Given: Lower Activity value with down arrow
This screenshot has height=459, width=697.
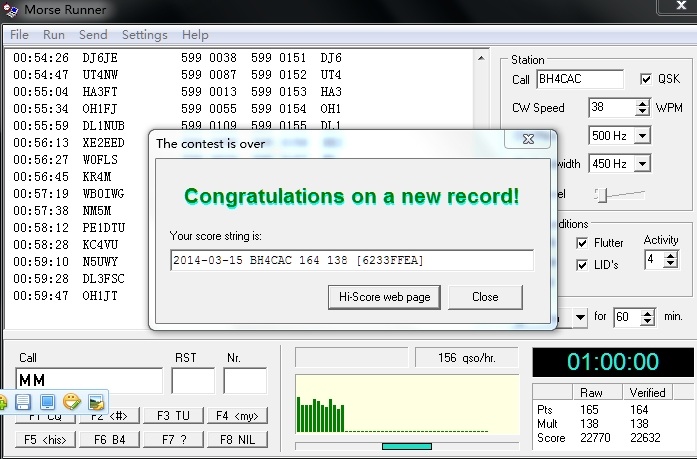Looking at the screenshot, I should click(x=670, y=263).
